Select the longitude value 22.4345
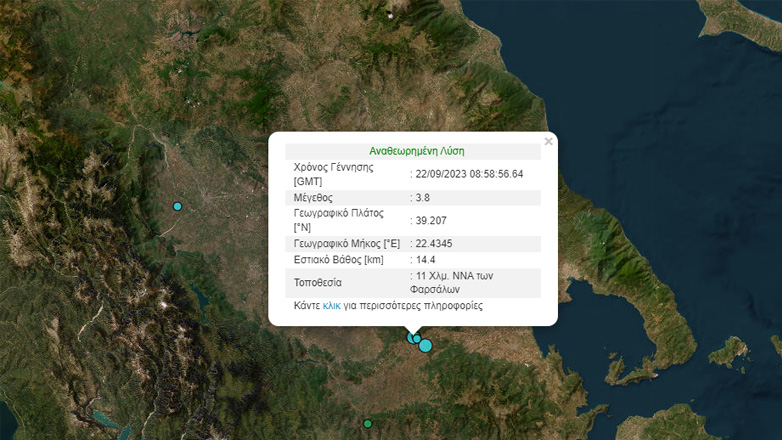This screenshot has width=782, height=440. tap(434, 243)
